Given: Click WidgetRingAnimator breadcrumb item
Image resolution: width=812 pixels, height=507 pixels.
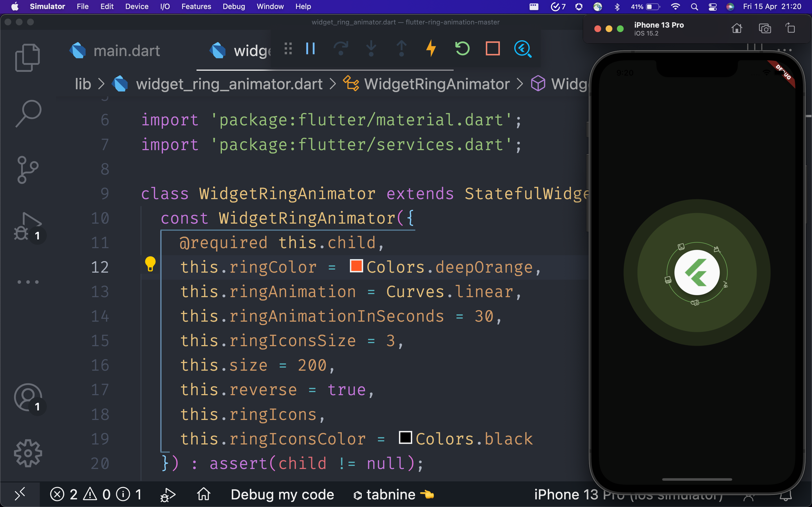Looking at the screenshot, I should tap(436, 84).
